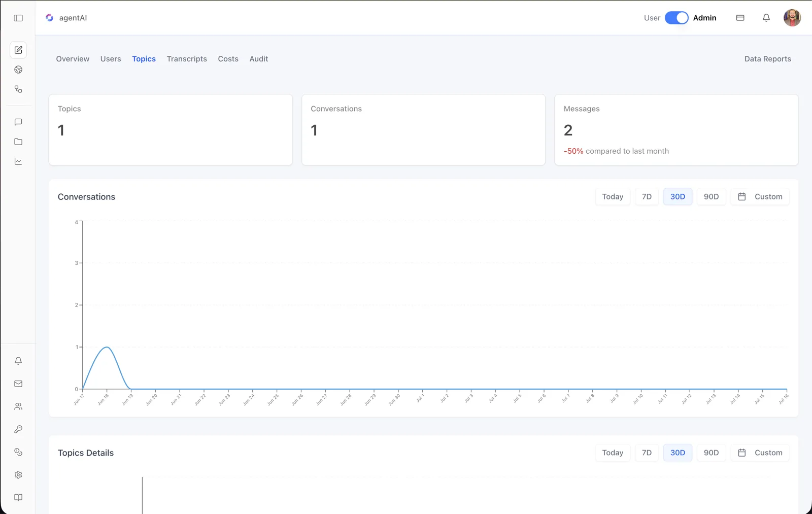Viewport: 812px width, 514px height.
Task: Open the analytics chart sidebar icon
Action: pyautogui.click(x=18, y=162)
